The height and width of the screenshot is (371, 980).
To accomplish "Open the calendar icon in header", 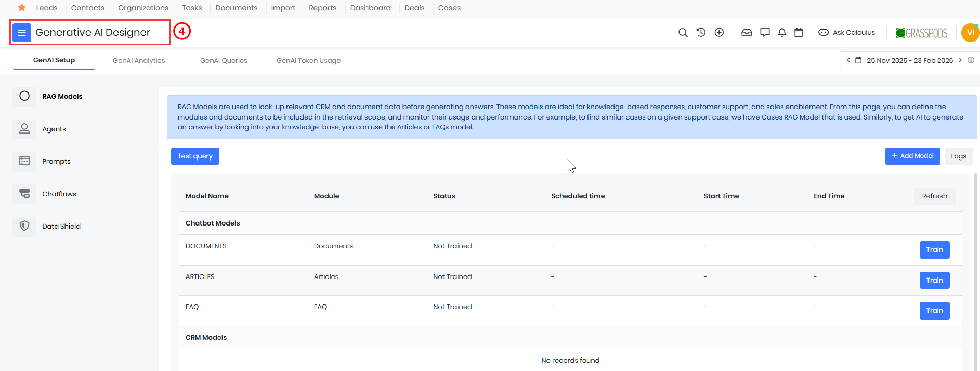I will click(x=799, y=32).
